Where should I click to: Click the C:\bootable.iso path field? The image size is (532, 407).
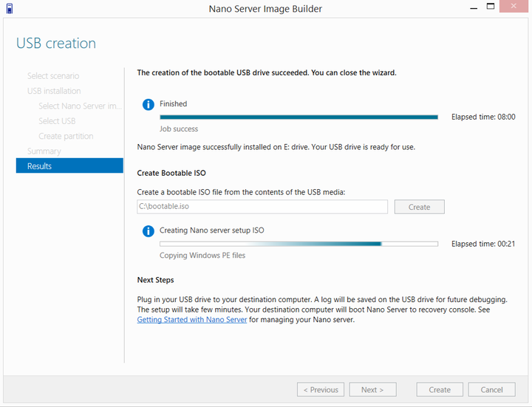(262, 207)
